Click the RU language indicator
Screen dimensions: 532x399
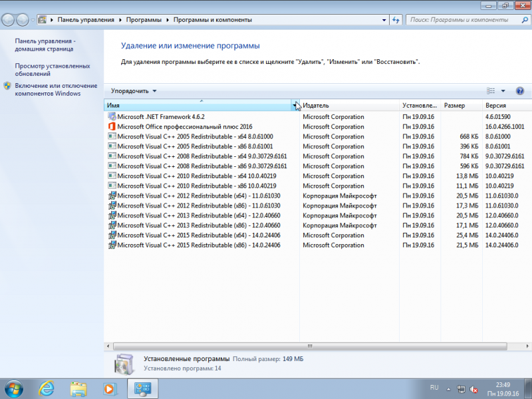[434, 388]
